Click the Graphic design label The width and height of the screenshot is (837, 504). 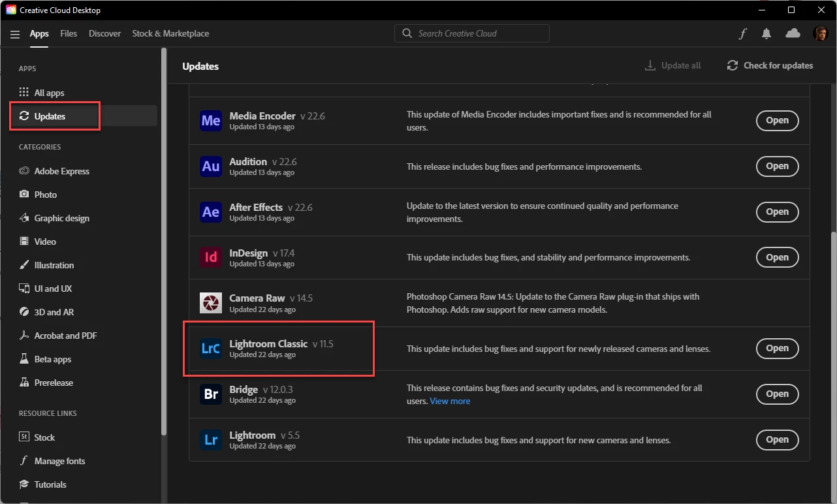coord(62,218)
